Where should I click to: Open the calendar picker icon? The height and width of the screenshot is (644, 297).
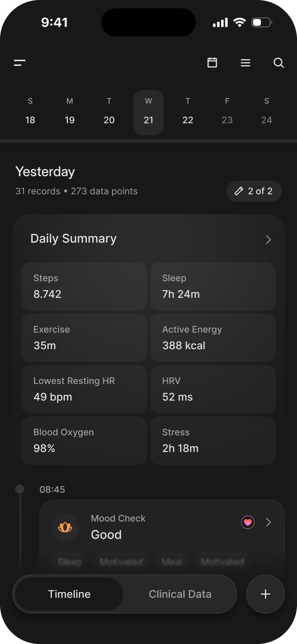[212, 63]
